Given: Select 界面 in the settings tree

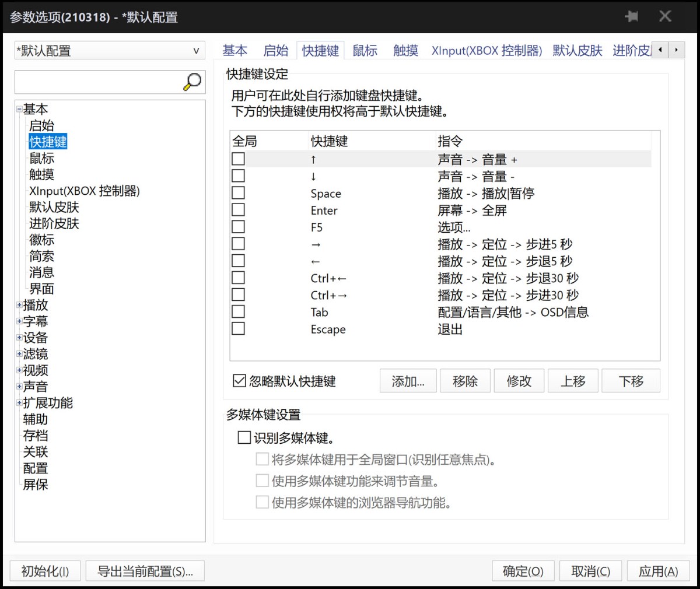Looking at the screenshot, I should (x=41, y=289).
